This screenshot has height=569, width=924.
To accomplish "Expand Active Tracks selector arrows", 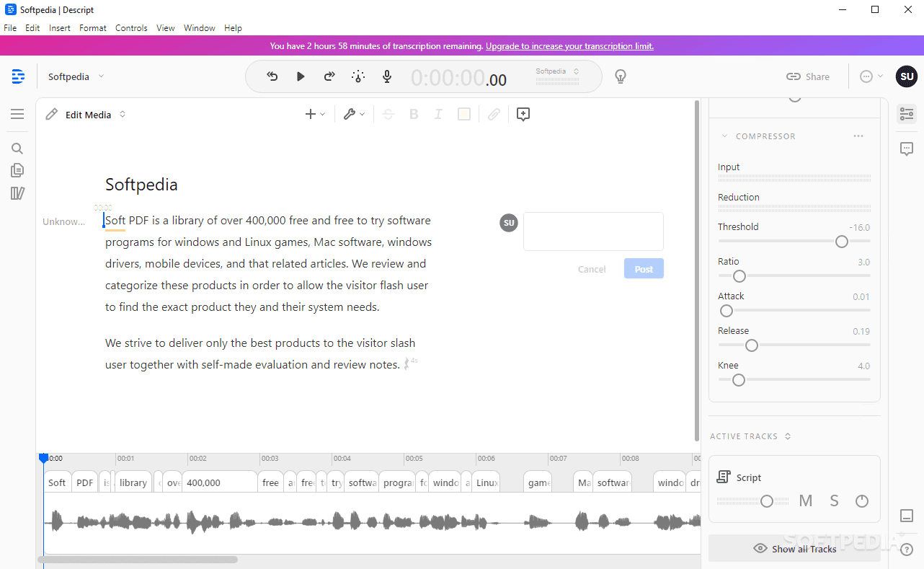I will click(788, 436).
